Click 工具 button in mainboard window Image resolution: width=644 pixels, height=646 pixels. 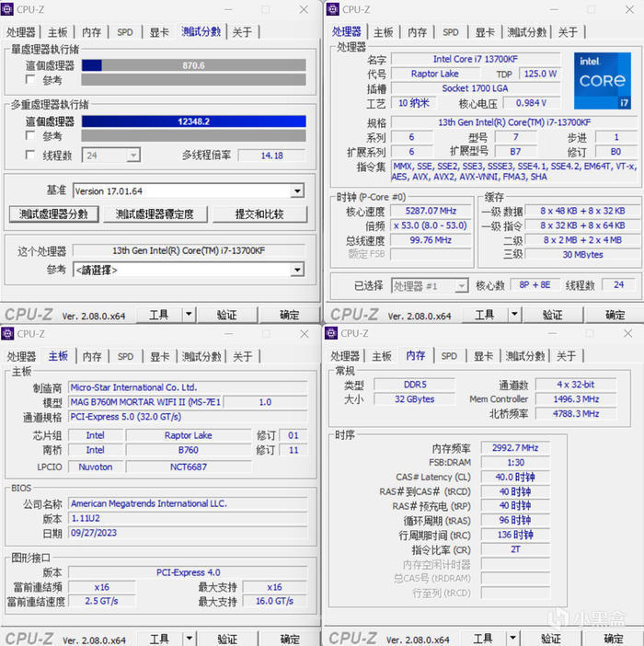159,639
